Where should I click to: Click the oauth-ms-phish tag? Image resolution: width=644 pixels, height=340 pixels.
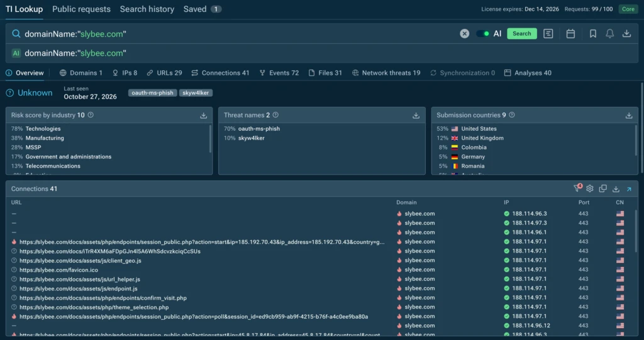[152, 93]
